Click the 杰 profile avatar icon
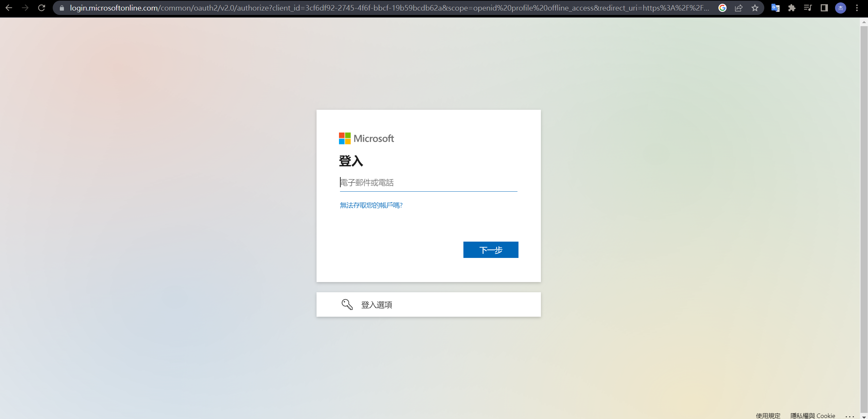 tap(841, 7)
